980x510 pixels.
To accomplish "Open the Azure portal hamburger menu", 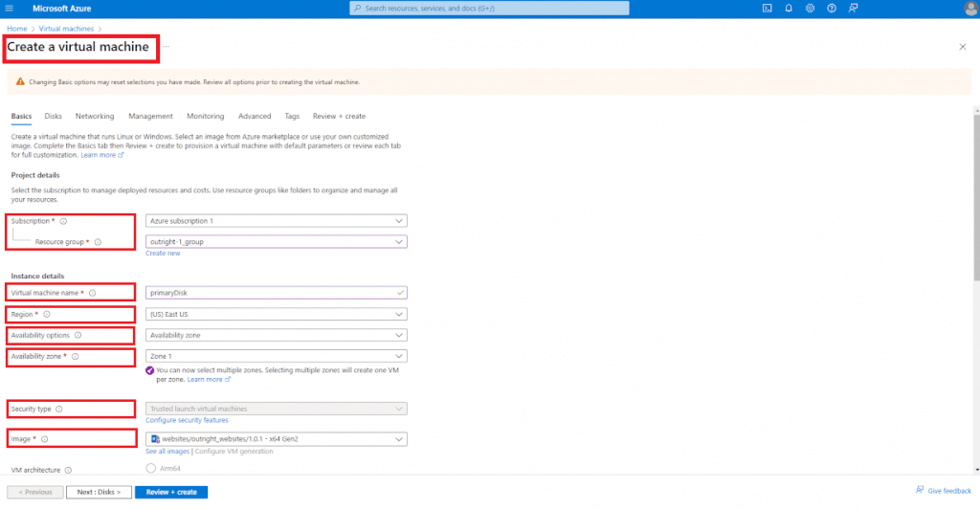I will (10, 8).
